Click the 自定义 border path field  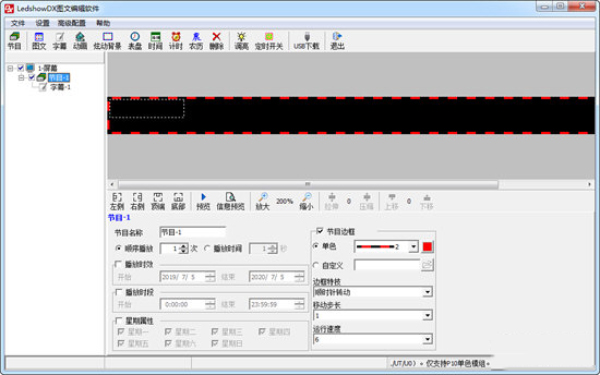tap(387, 265)
